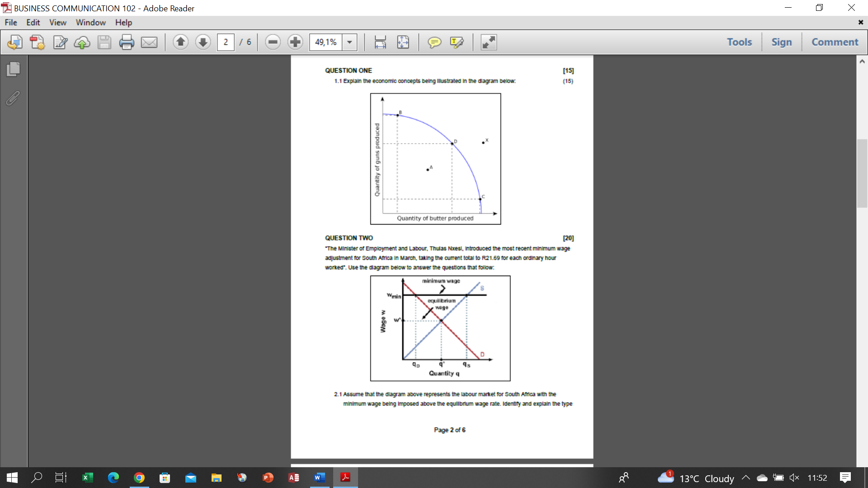Show page thumbnails in the sidebar

tap(13, 69)
